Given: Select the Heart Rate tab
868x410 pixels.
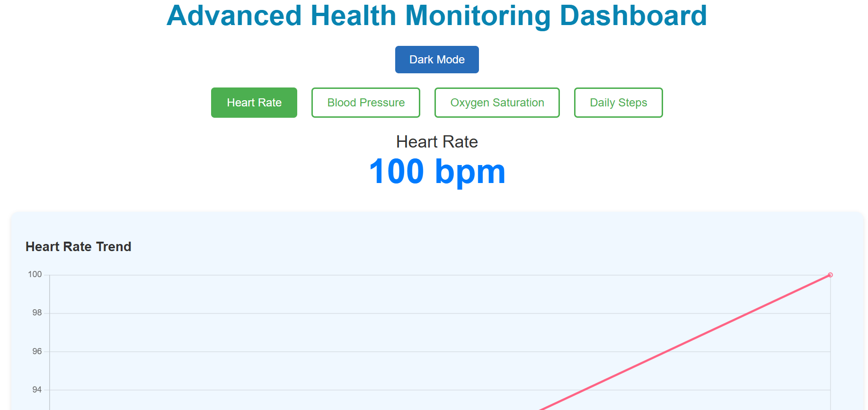Looking at the screenshot, I should point(254,103).
